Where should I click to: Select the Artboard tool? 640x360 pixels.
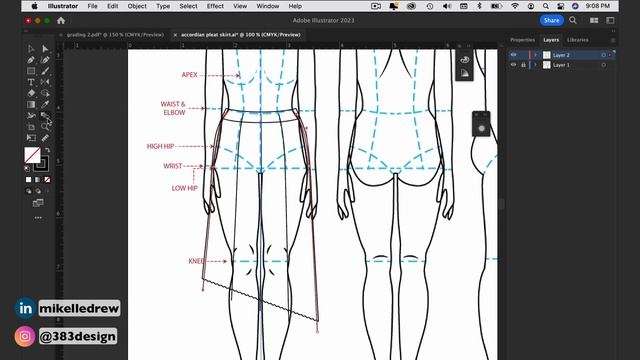31,127
